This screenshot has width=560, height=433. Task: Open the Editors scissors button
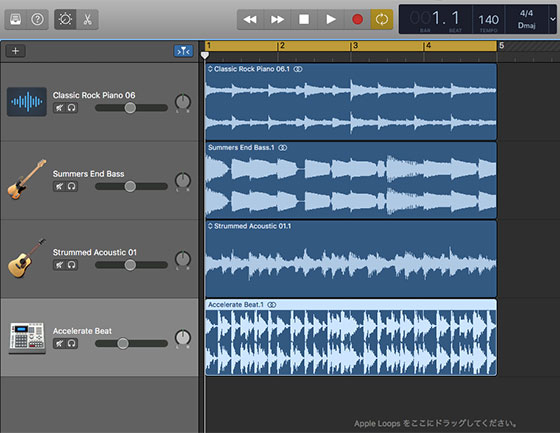[x=87, y=19]
